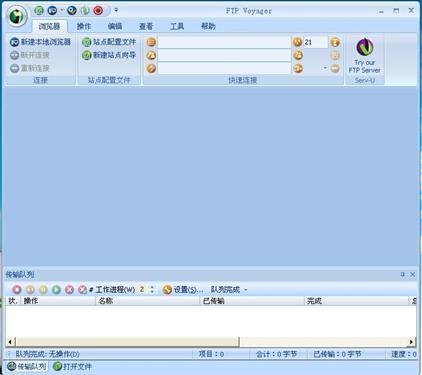
Task: Open the quick access toolbar customize arrow
Action: [116, 10]
